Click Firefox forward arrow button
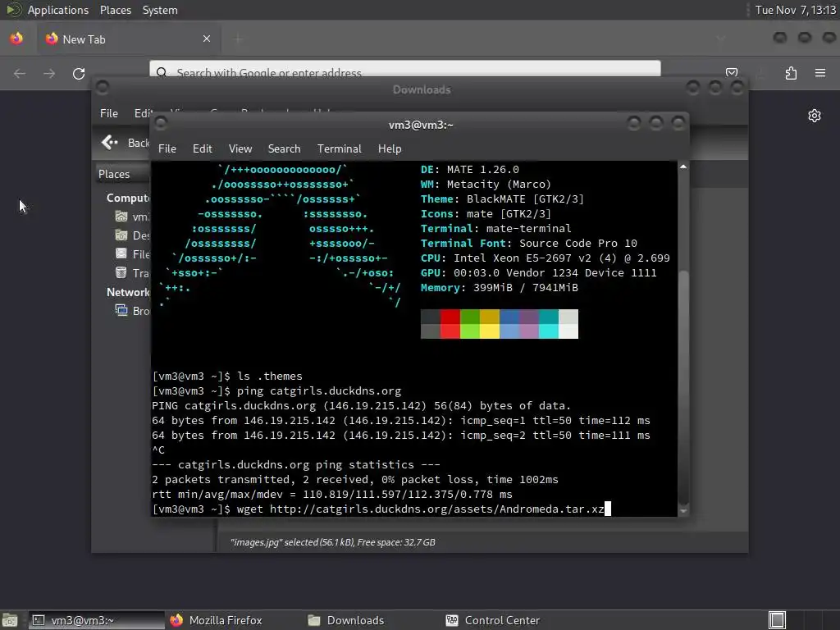This screenshot has height=630, width=840. pyautogui.click(x=48, y=73)
